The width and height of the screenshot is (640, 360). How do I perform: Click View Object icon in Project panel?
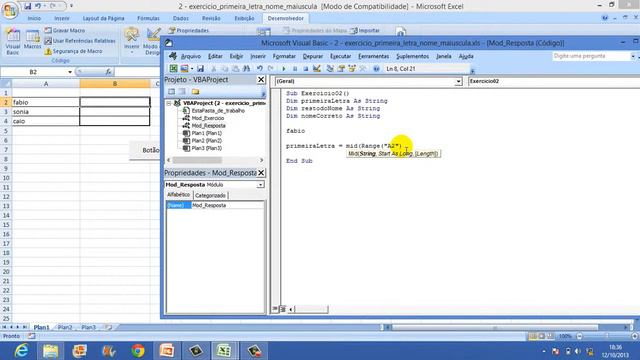(x=182, y=92)
